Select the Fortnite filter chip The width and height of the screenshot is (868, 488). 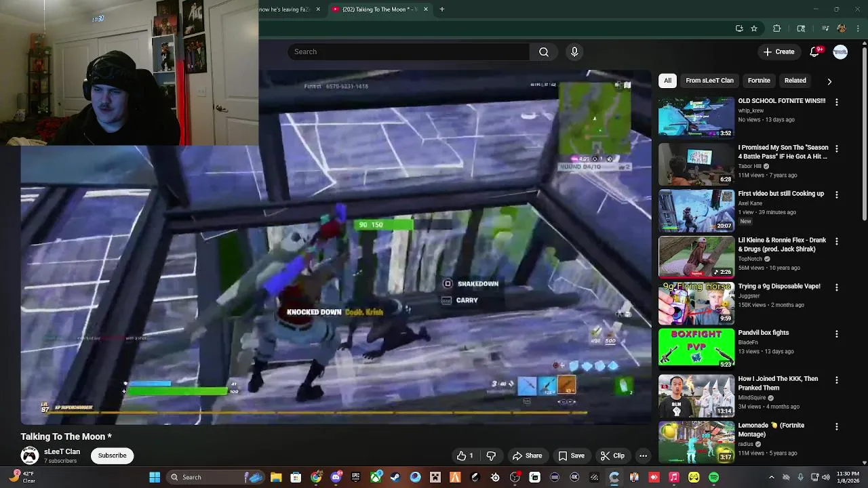tap(759, 81)
